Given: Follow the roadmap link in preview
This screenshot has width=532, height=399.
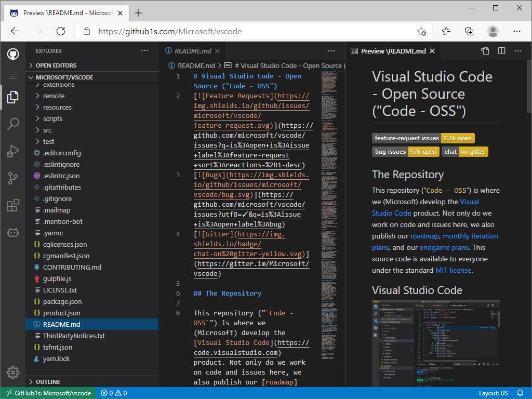Looking at the screenshot, I should [424, 236].
